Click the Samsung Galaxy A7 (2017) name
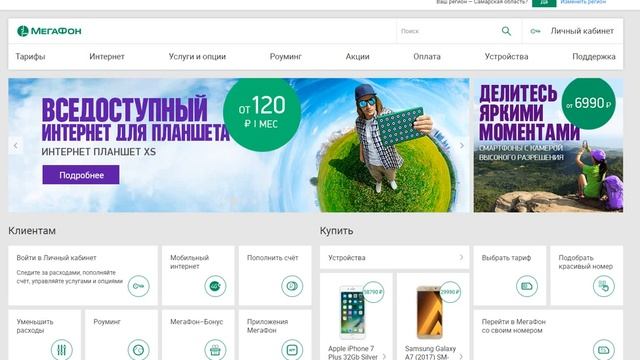 430,353
